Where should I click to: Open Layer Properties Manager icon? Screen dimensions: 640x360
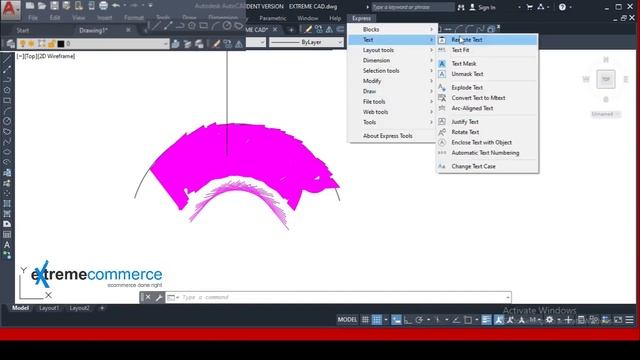11,43
